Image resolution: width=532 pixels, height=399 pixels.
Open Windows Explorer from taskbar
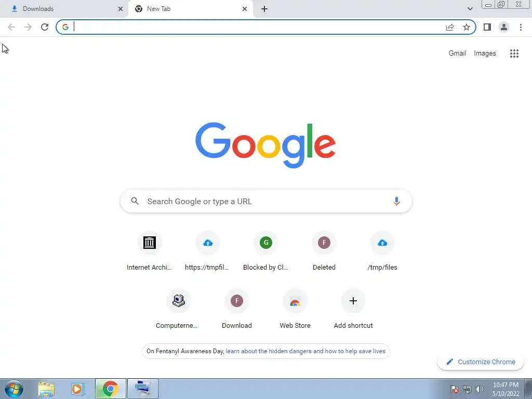point(46,389)
